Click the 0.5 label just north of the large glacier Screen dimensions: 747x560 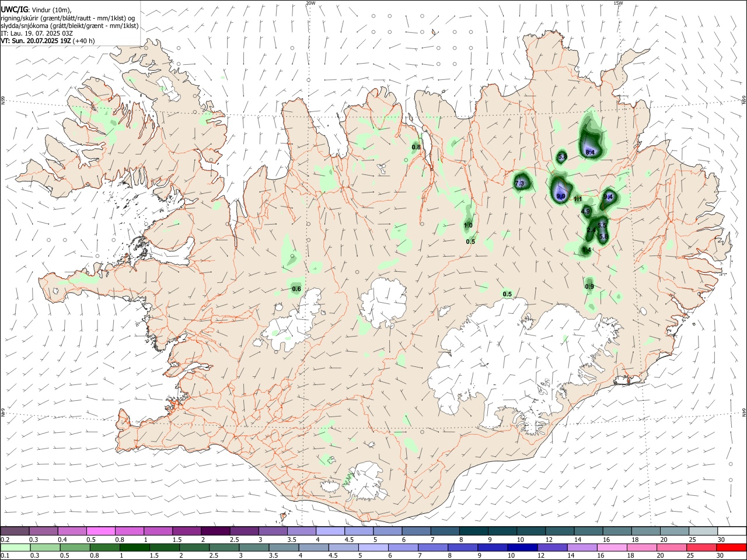pyautogui.click(x=507, y=295)
